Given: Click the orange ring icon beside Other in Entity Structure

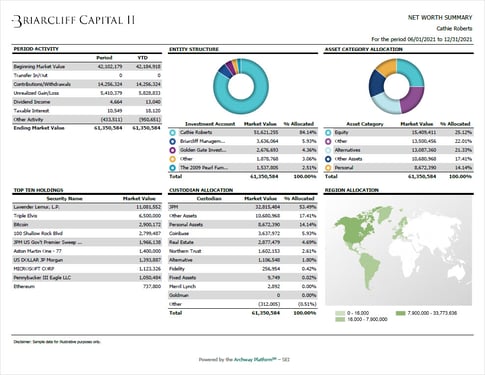Looking at the screenshot, I should [x=172, y=159].
